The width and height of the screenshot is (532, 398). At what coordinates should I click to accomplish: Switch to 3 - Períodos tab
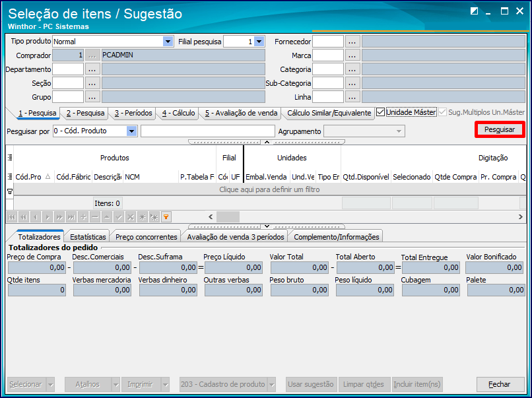[133, 113]
